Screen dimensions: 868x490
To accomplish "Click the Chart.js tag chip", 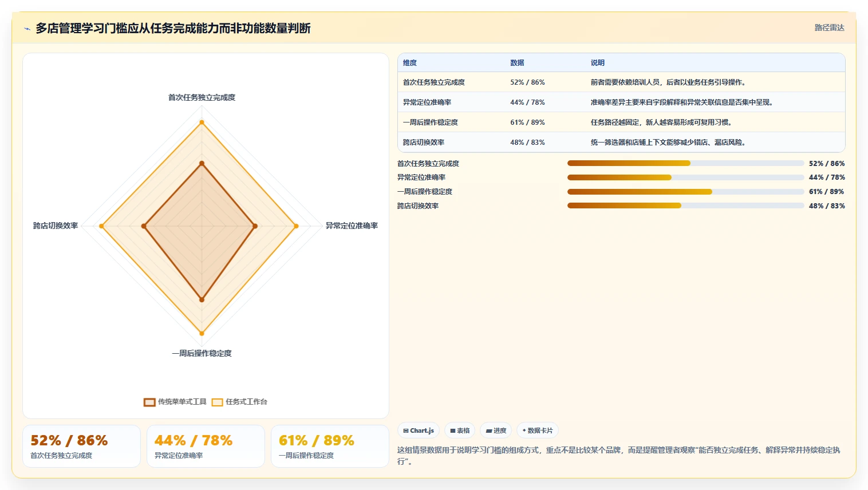I will point(419,430).
